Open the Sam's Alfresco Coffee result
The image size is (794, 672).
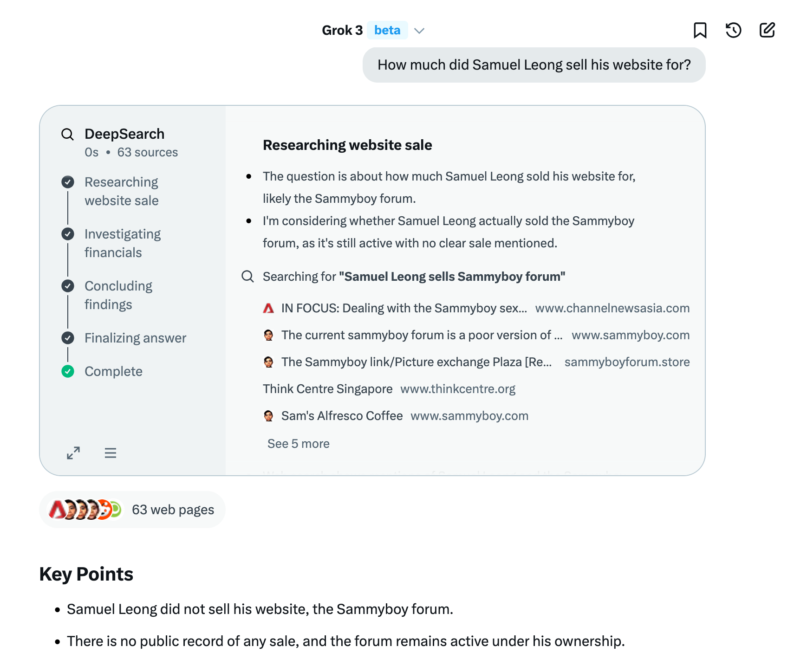[x=342, y=416]
